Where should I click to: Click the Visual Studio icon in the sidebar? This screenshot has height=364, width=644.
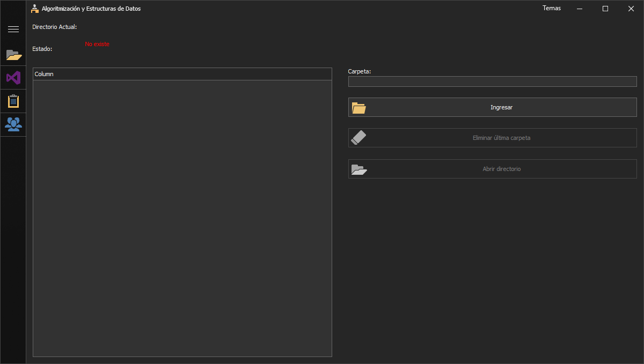(13, 78)
